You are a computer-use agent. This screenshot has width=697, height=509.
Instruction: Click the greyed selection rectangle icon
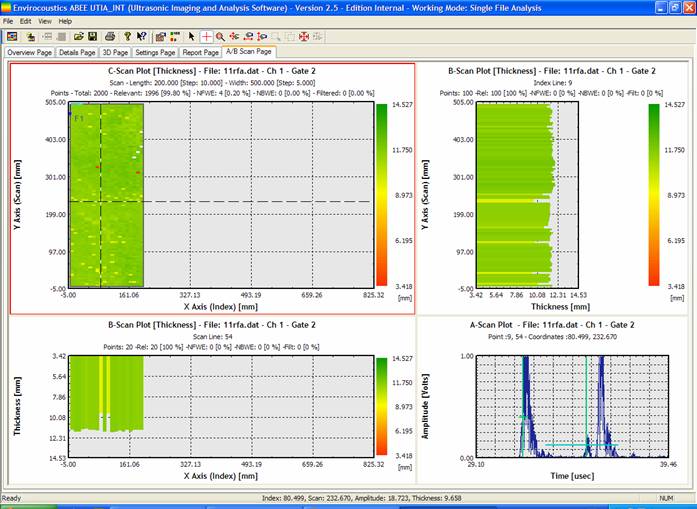290,36
